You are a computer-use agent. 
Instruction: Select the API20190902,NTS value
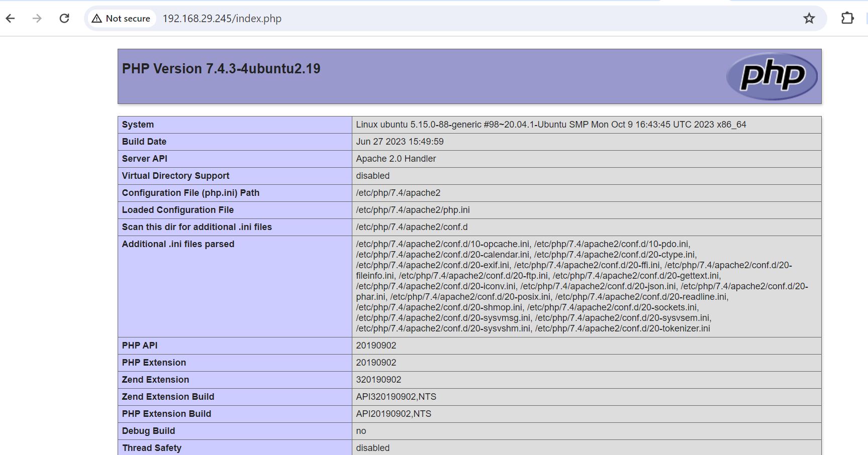(x=394, y=414)
